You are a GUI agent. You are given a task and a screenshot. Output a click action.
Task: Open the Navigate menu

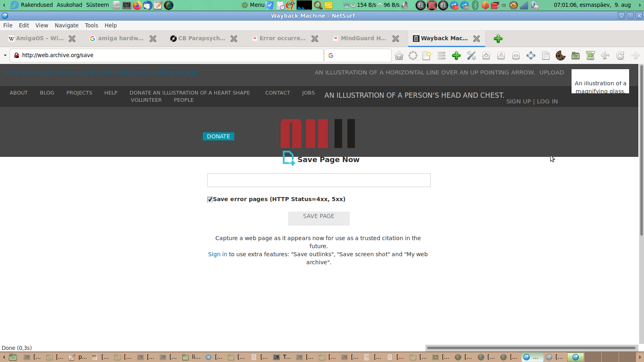click(66, 25)
